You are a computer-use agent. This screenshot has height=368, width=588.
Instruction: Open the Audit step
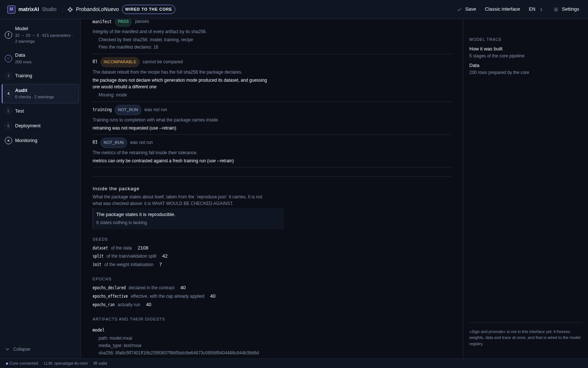pos(40,93)
